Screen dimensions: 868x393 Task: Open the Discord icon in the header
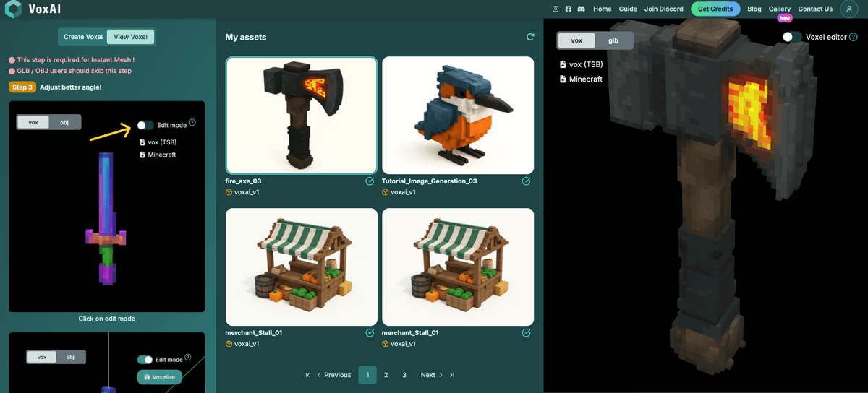(581, 9)
